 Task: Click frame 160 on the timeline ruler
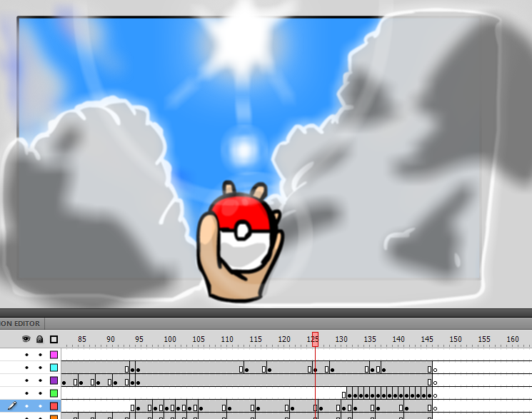coord(513,339)
